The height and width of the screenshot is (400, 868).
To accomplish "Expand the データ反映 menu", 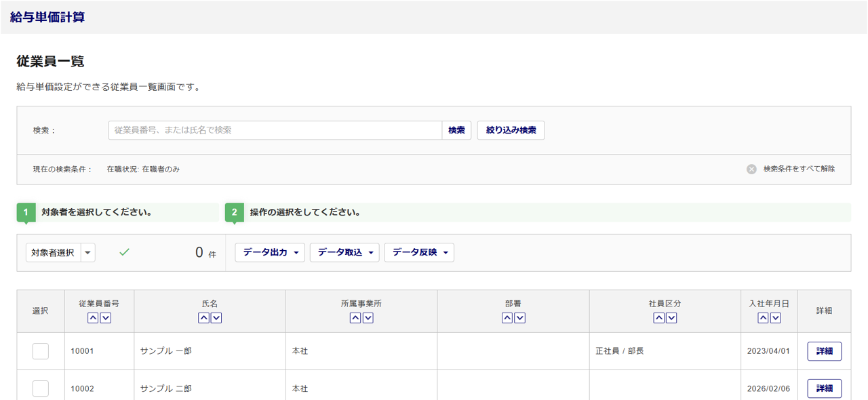I will tap(419, 253).
